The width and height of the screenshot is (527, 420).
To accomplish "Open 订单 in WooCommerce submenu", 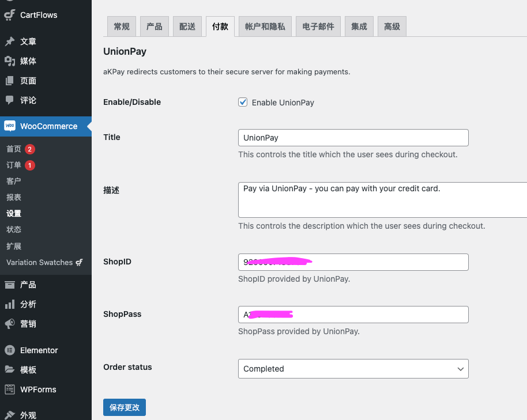I will click(14, 165).
